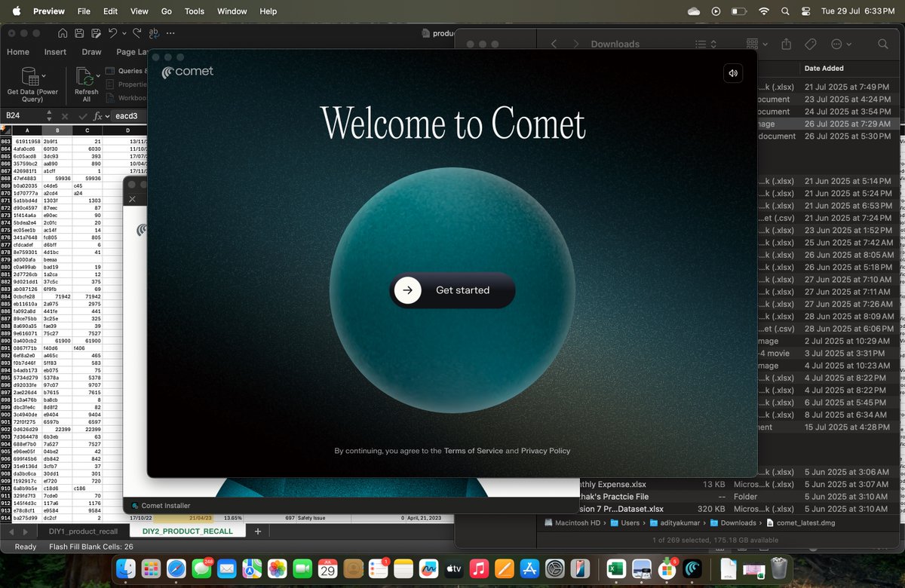905x588 pixels.
Task: Click the Downloads folder in Finder path bar
Action: coord(732,522)
